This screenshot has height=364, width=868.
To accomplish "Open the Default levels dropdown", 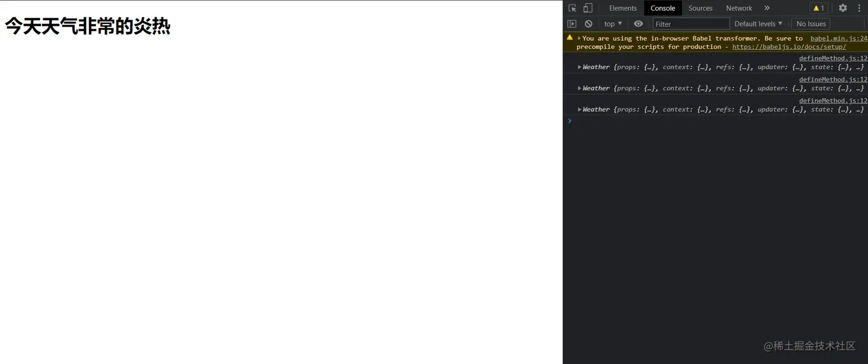I will [758, 24].
